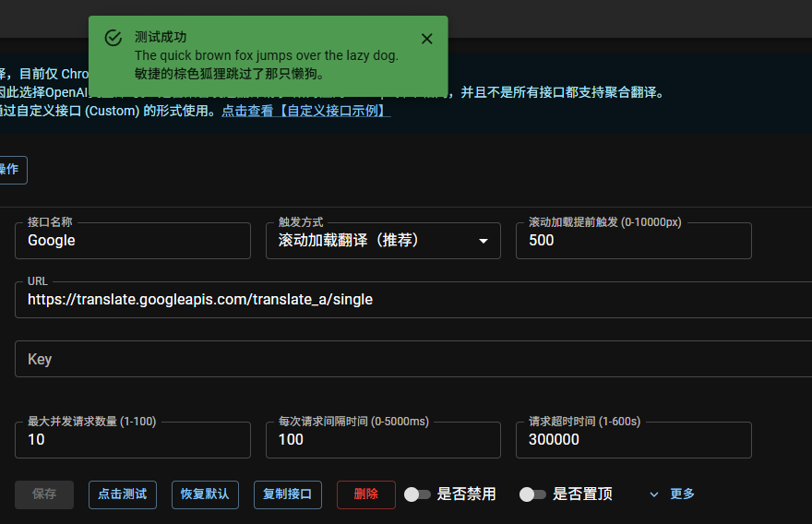
Task: Click into the URL field with translate.googleapis.com
Action: (x=413, y=300)
